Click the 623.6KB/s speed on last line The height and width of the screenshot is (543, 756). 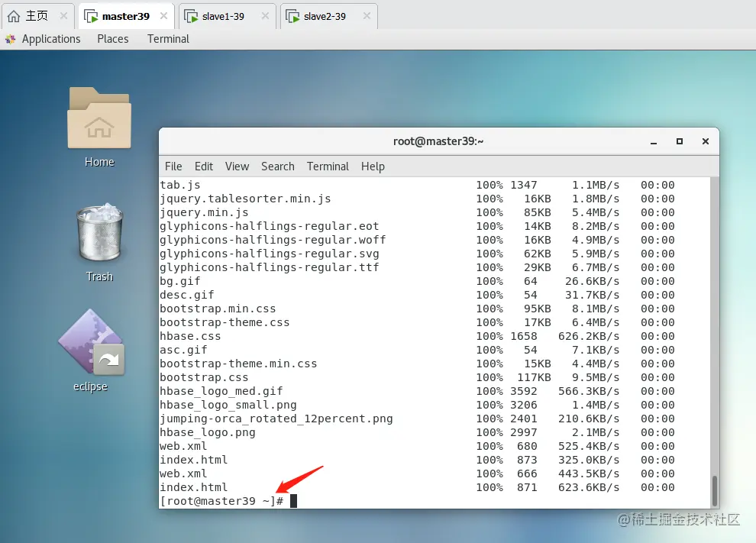click(589, 487)
